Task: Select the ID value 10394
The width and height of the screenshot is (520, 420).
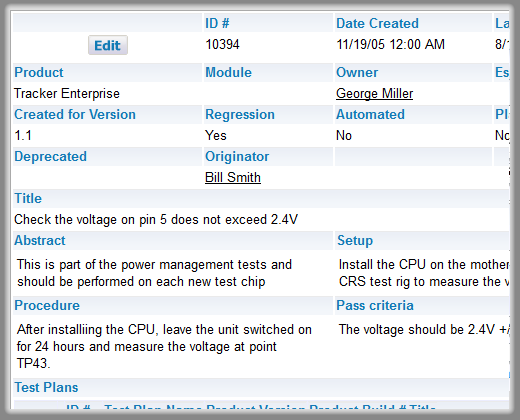Action: (x=222, y=44)
